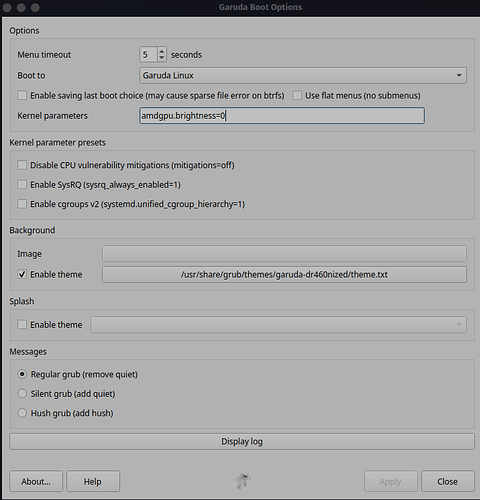480x500 pixels.
Task: Click the Close button at bottom right
Action: pos(448,481)
